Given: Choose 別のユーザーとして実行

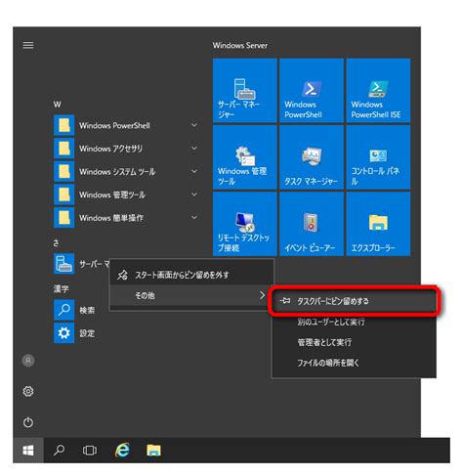Looking at the screenshot, I should [x=355, y=322].
